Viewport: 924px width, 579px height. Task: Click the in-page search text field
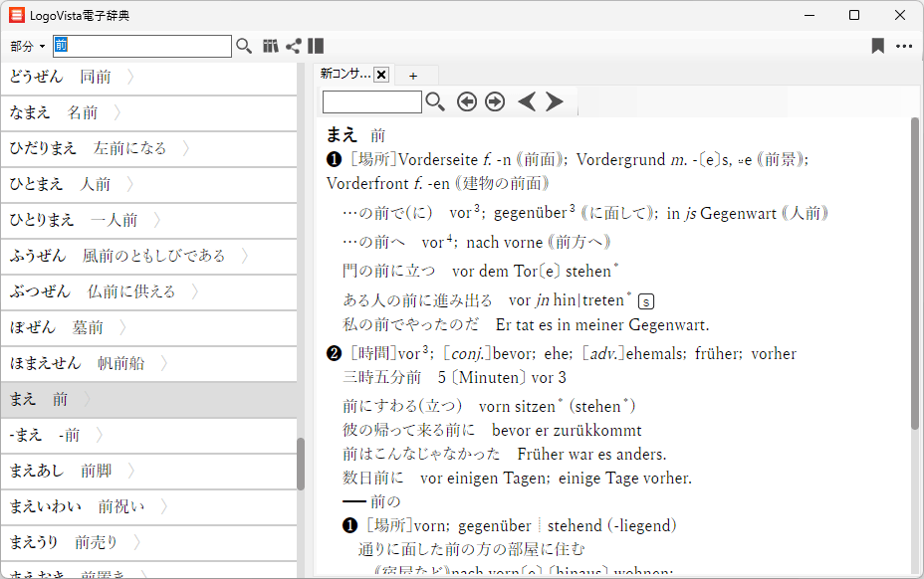coord(372,101)
